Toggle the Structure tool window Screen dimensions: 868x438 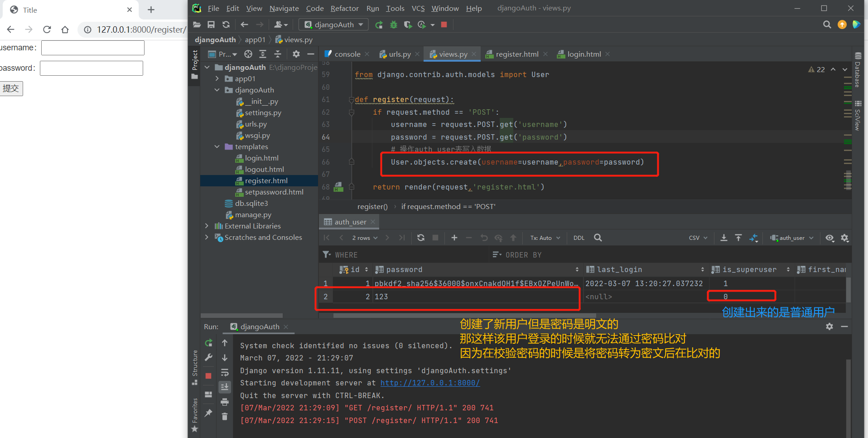coord(195,367)
